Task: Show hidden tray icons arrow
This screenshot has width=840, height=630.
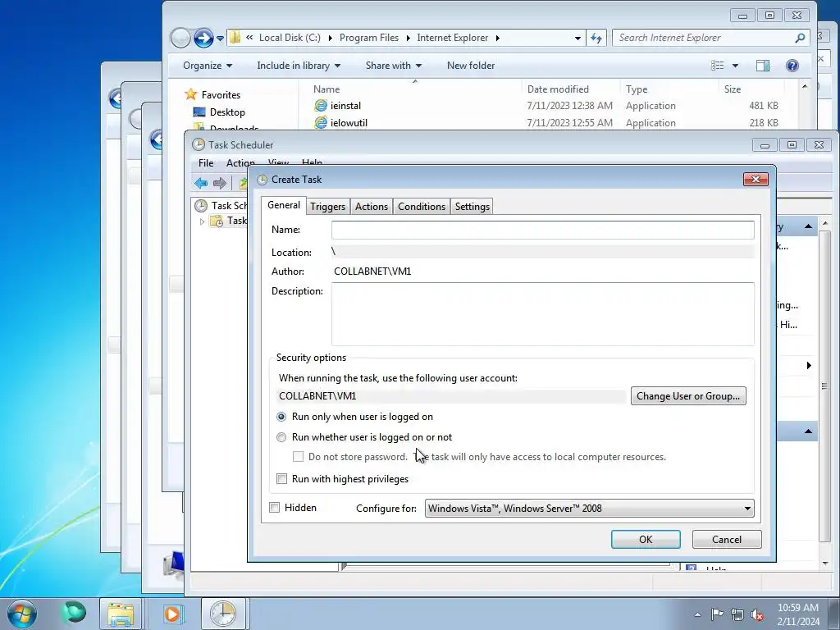Action: 697,614
